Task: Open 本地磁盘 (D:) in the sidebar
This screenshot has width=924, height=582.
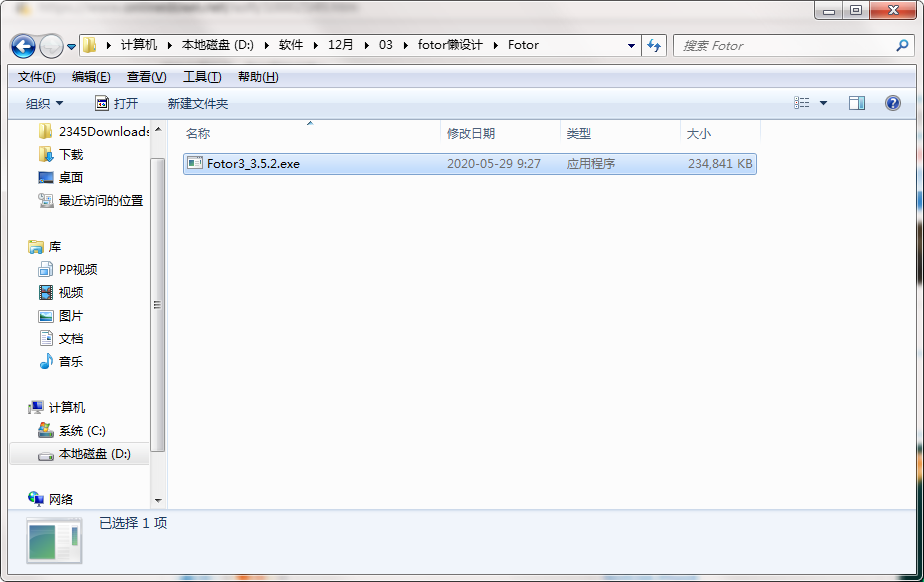Action: coord(80,454)
